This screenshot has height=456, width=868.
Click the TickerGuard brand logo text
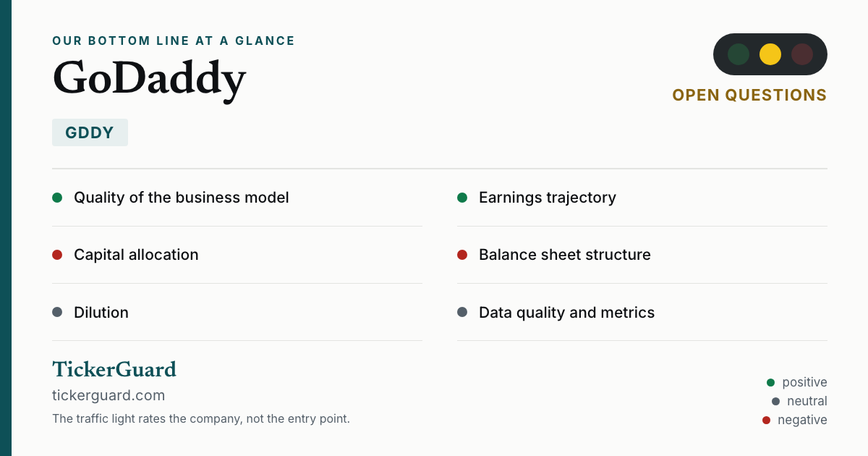tap(114, 370)
